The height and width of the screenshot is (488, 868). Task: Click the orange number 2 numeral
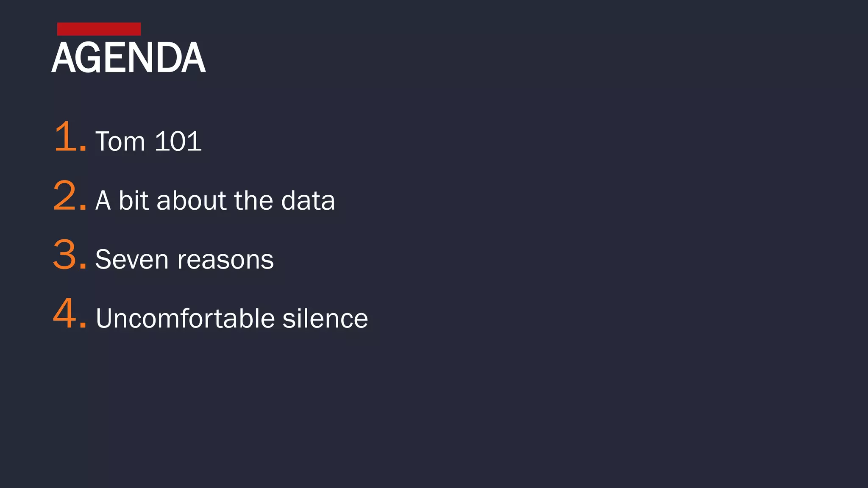(x=65, y=196)
